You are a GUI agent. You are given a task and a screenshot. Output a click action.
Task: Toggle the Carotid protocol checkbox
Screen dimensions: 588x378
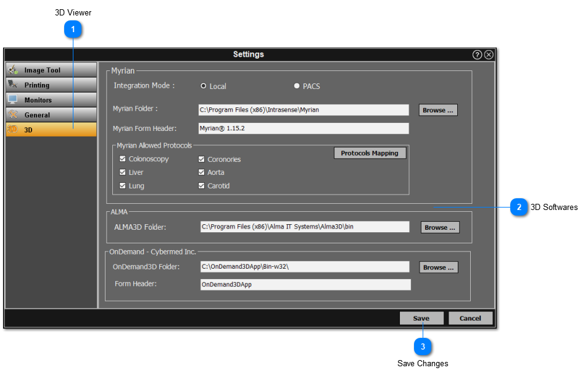(201, 185)
